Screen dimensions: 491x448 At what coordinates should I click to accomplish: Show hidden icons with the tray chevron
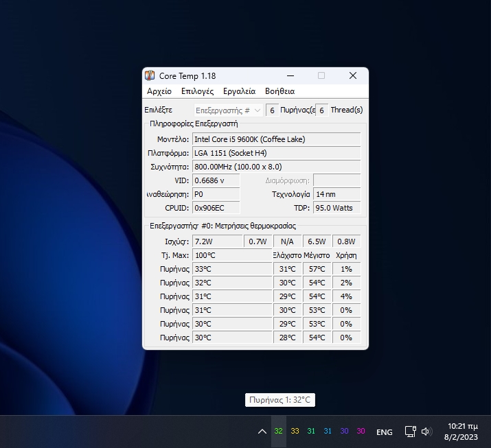pos(262,432)
